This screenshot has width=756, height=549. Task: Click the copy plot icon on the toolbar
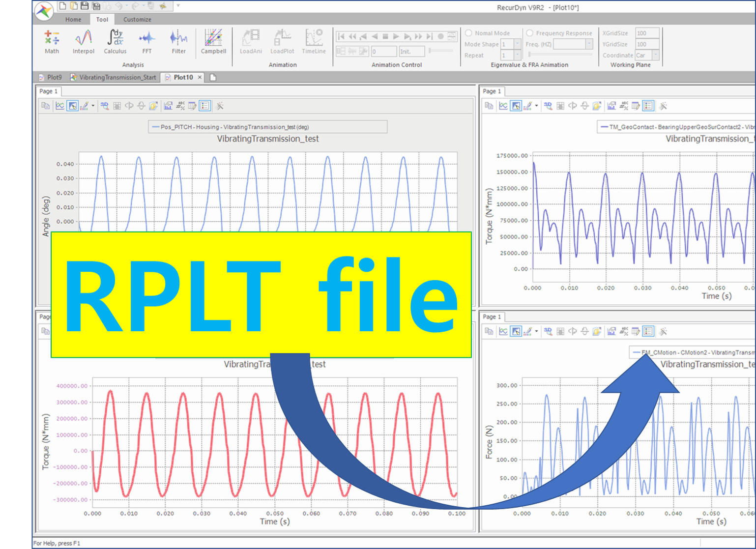(x=44, y=105)
